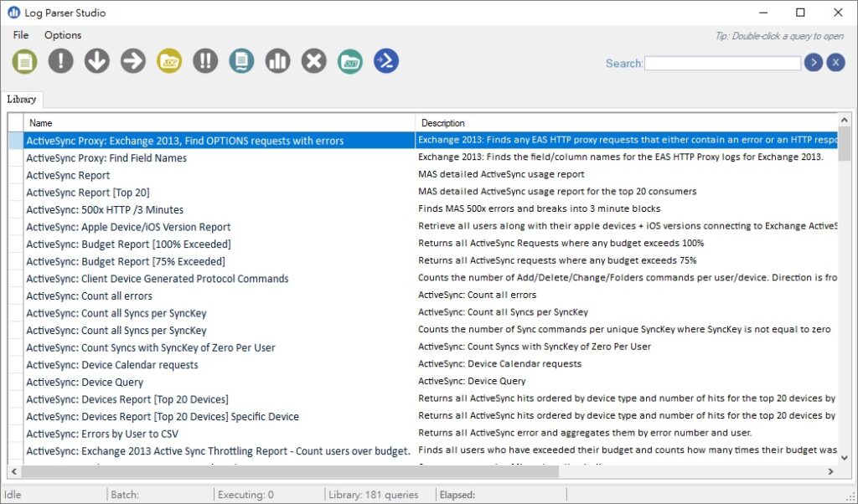This screenshot has width=858, height=504.
Task: Click the gray X cancel toolbar icon
Action: click(313, 61)
